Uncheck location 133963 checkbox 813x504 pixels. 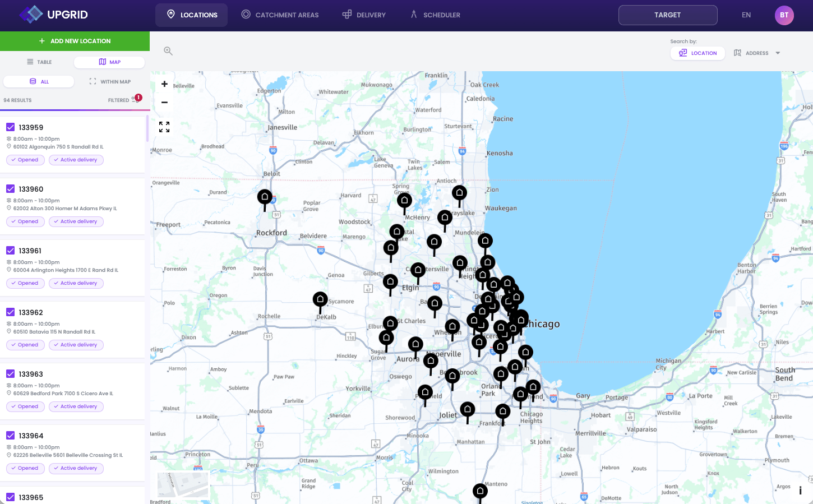point(11,374)
